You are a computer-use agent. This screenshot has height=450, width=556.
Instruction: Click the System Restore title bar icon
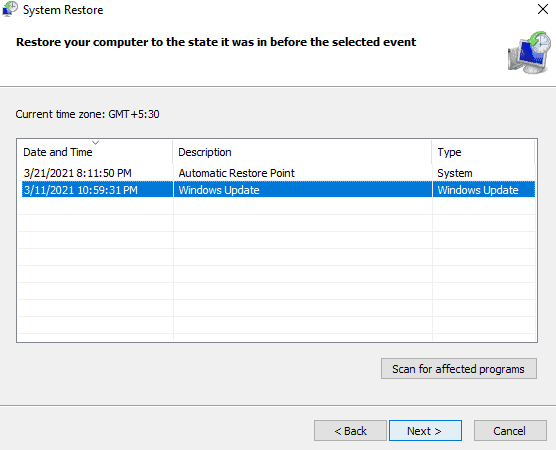tap(10, 9)
